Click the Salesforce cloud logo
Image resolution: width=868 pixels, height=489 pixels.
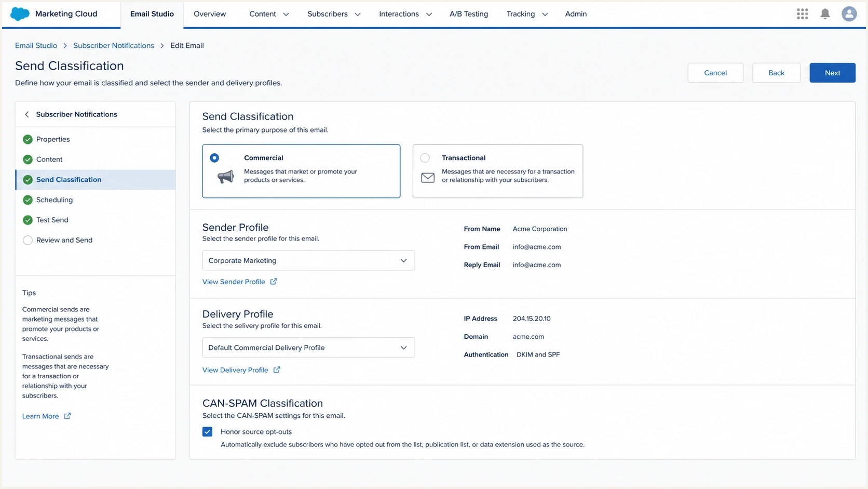[20, 14]
